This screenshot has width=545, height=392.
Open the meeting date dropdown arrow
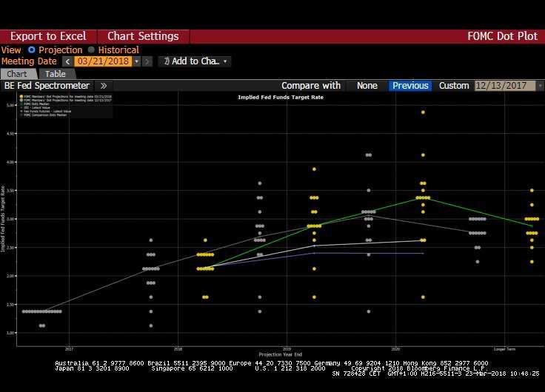[x=136, y=61]
